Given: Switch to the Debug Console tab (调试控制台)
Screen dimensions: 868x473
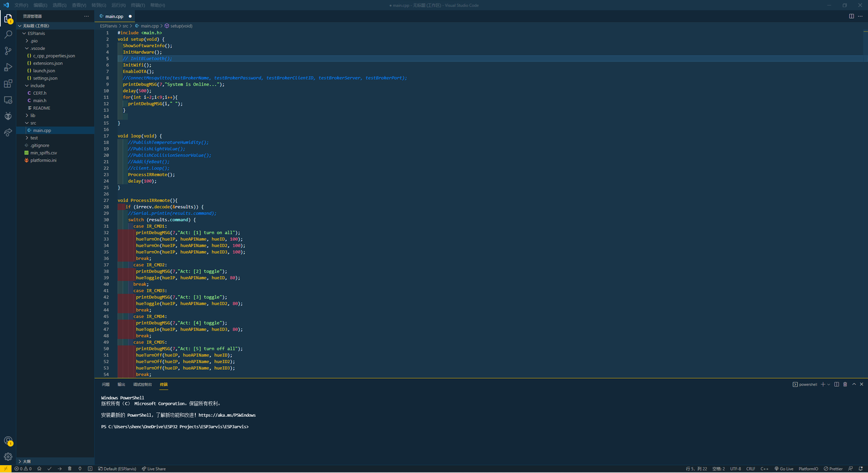Looking at the screenshot, I should point(142,384).
